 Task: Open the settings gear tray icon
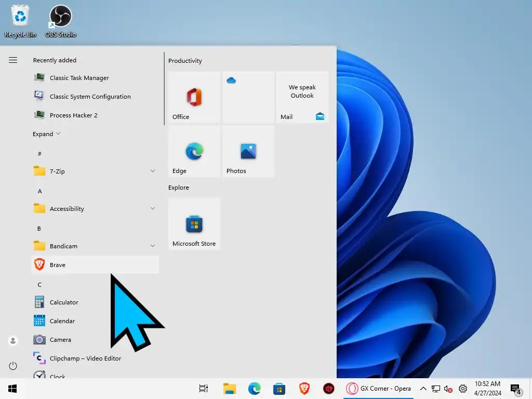point(462,389)
